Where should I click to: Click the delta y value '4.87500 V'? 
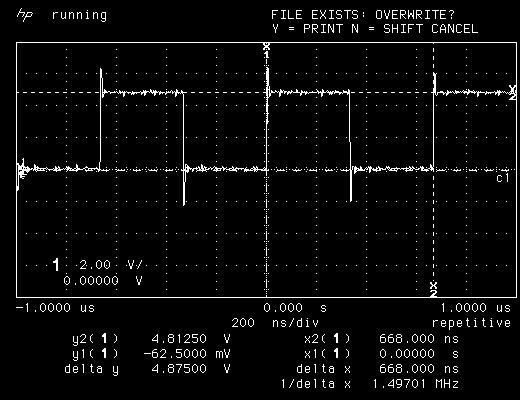[191, 369]
